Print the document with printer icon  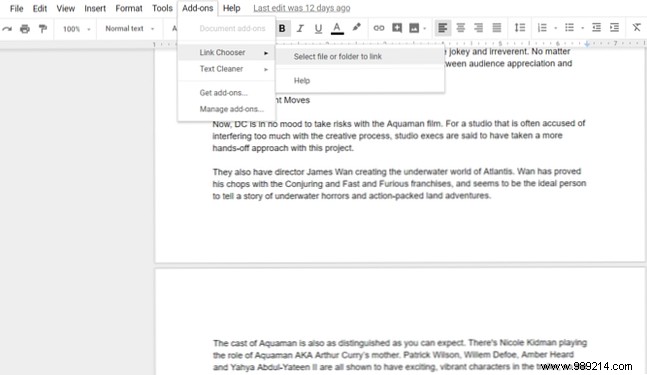point(25,28)
